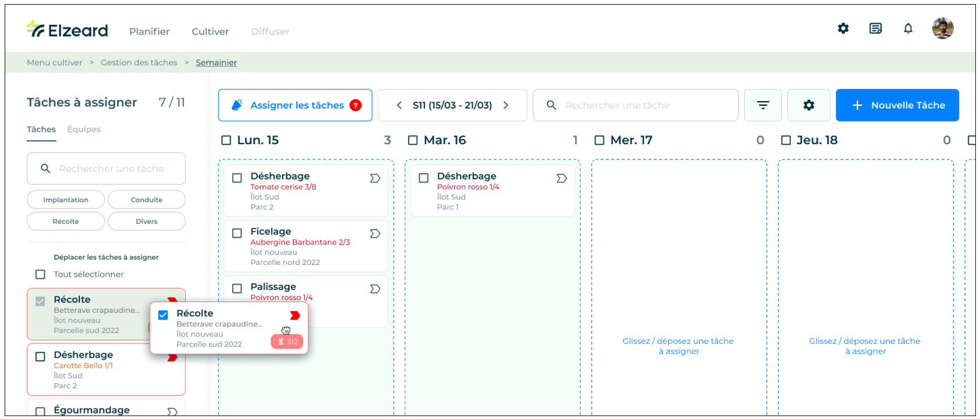Click the red 7 badge counter
Viewport: 980px width, 419px height.
[x=355, y=105]
